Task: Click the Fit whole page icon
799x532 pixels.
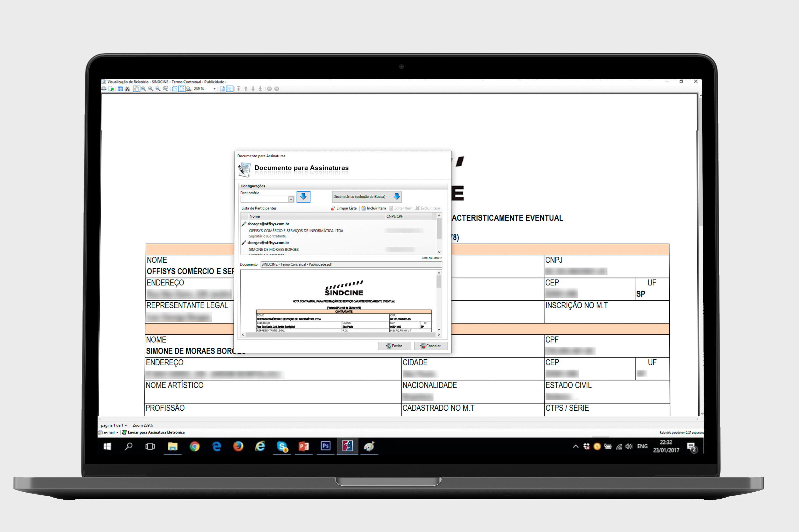Action: (x=174, y=89)
